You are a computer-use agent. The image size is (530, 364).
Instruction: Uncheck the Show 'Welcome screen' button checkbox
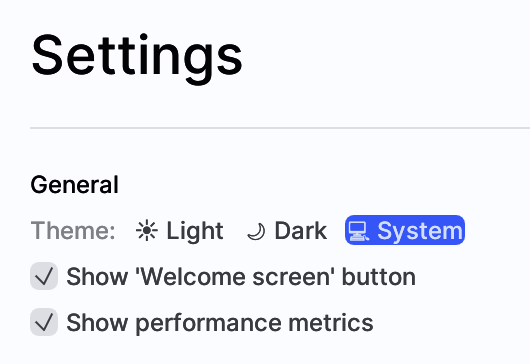pyautogui.click(x=44, y=276)
